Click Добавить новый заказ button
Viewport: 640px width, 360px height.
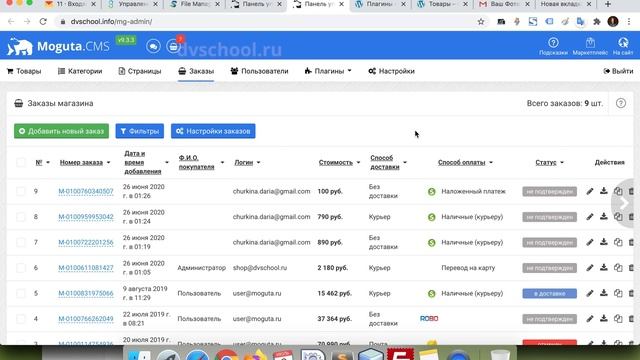tap(61, 131)
